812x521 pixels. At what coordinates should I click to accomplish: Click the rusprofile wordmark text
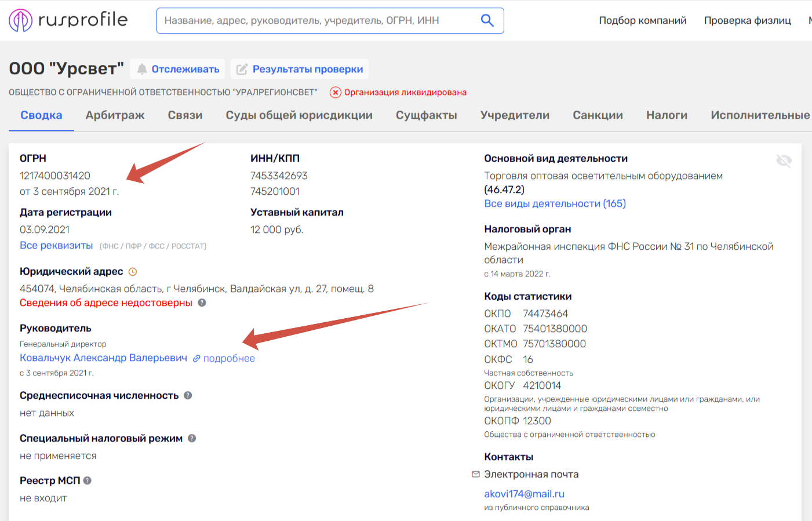83,20
